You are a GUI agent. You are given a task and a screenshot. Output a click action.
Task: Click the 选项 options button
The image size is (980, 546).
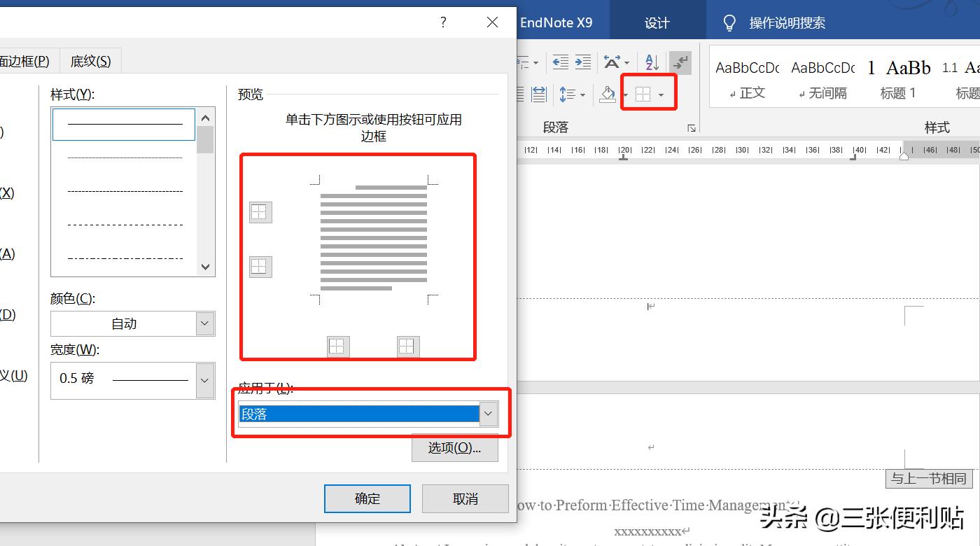click(455, 447)
